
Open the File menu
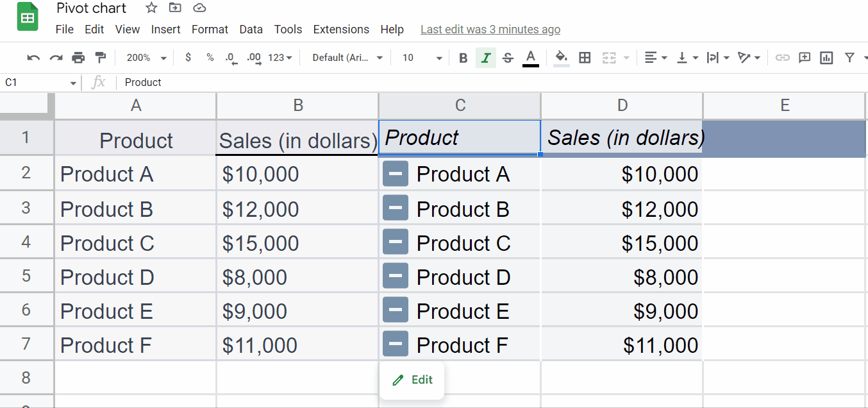[65, 30]
